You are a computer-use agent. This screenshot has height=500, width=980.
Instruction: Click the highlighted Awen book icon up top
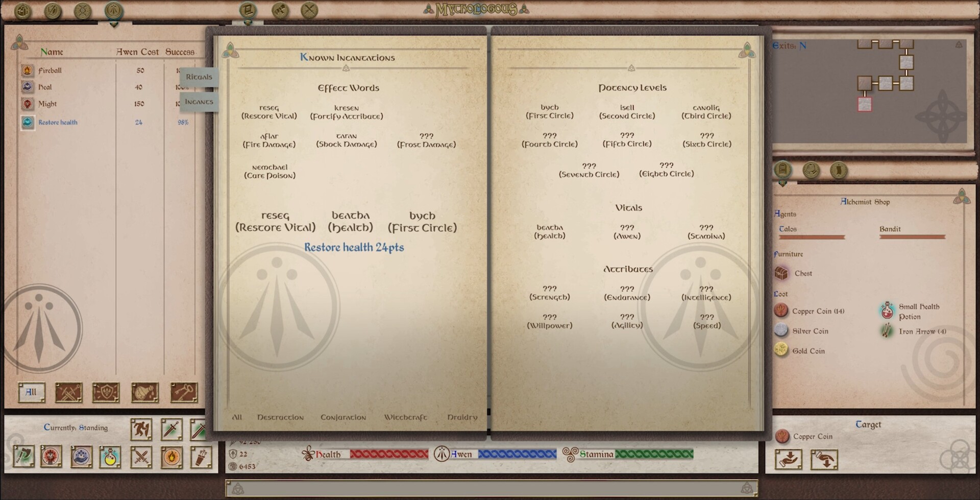[x=113, y=9]
